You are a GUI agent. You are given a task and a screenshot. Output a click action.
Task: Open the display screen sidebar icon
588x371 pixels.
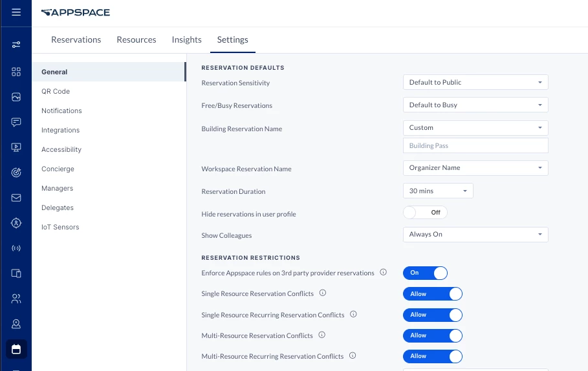16,147
